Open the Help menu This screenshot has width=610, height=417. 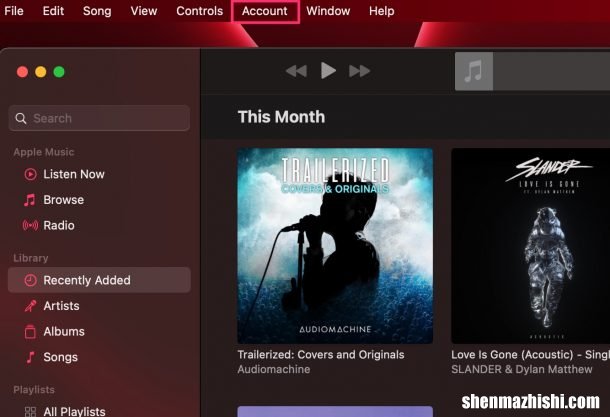[x=381, y=11]
